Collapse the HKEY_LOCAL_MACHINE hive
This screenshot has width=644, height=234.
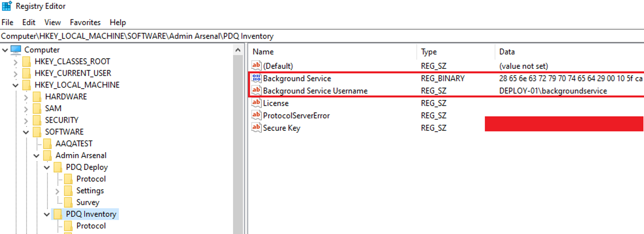(x=16, y=85)
